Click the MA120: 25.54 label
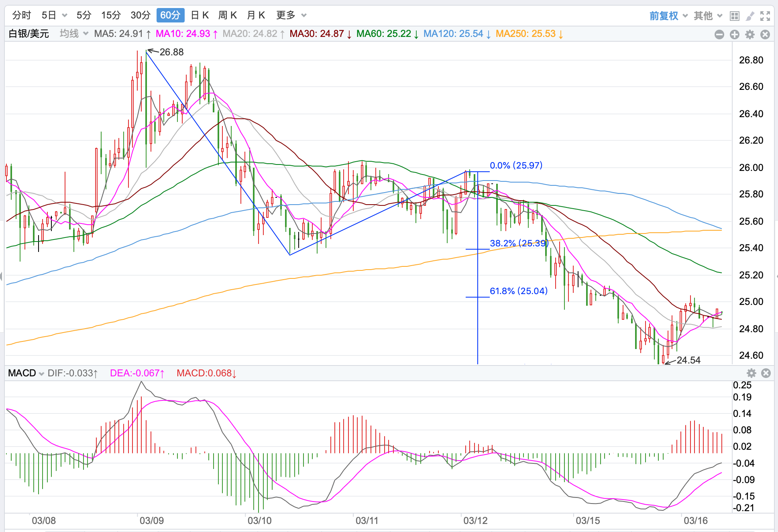Image resolution: width=778 pixels, height=532 pixels. coord(457,34)
